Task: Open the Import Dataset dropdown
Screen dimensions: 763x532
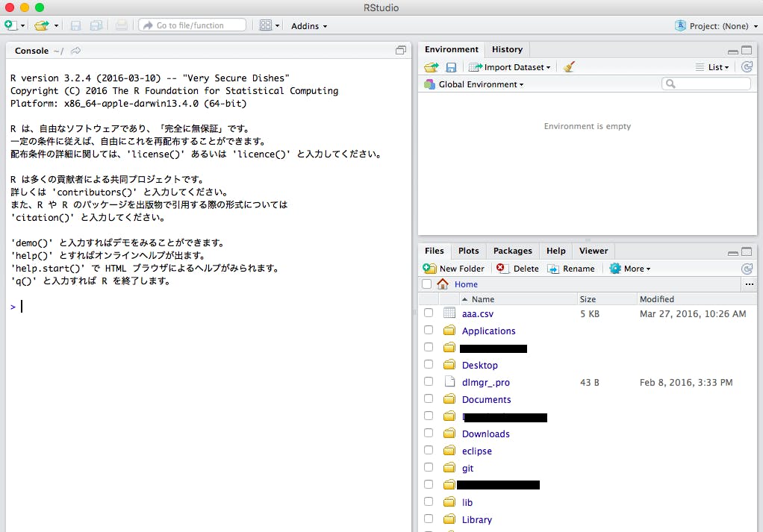Action: (x=510, y=66)
